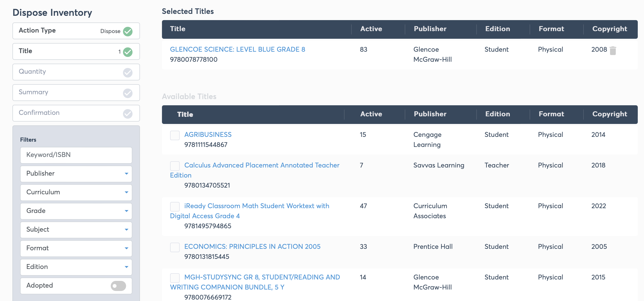Check the ECONOMICS: PRINCIPLES IN ACTION row

pos(175,247)
